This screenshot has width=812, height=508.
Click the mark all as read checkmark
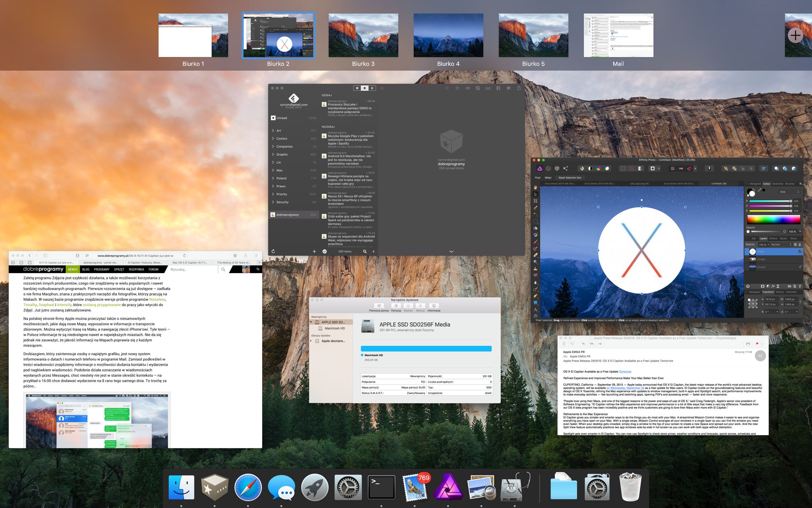(x=325, y=252)
